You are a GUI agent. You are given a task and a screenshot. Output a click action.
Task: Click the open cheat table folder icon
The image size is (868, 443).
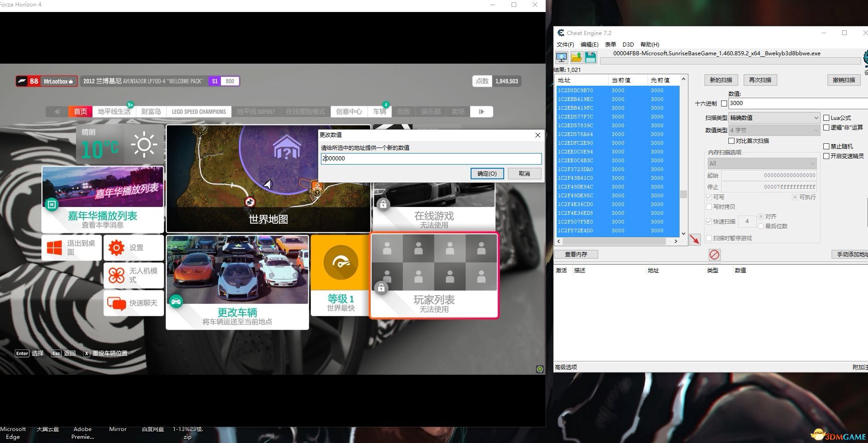(576, 58)
